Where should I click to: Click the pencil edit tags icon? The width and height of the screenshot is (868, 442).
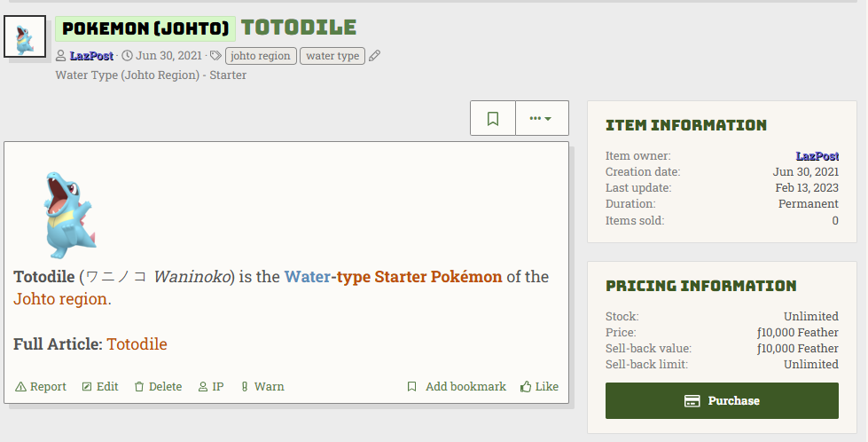[x=374, y=56]
